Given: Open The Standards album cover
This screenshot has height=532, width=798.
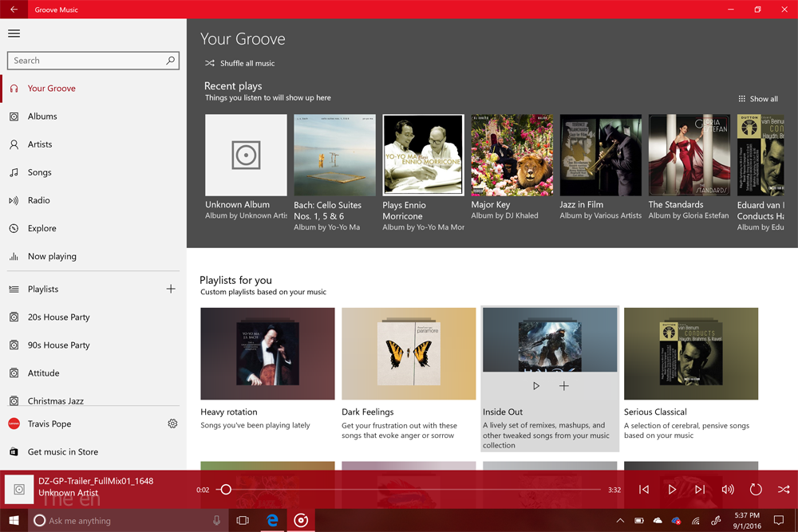Looking at the screenshot, I should tap(689, 155).
